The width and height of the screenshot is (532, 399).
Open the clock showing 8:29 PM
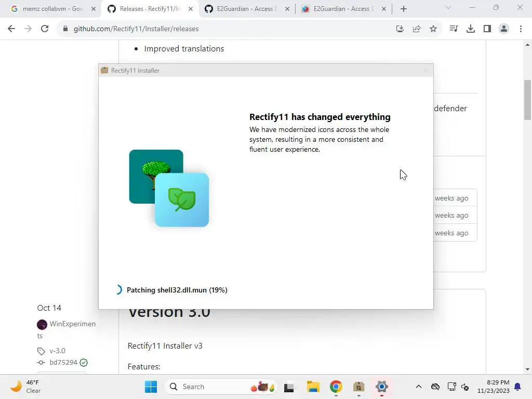(494, 387)
